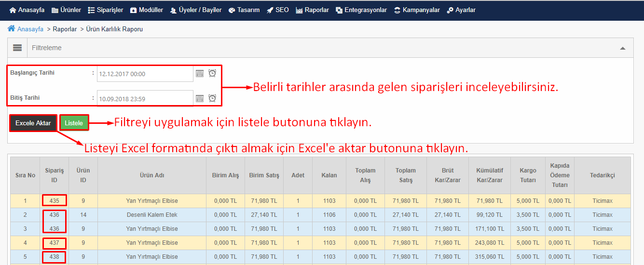Open the Tasarım menu
Image resolution: width=644 pixels, height=265 pixels.
(244, 10)
